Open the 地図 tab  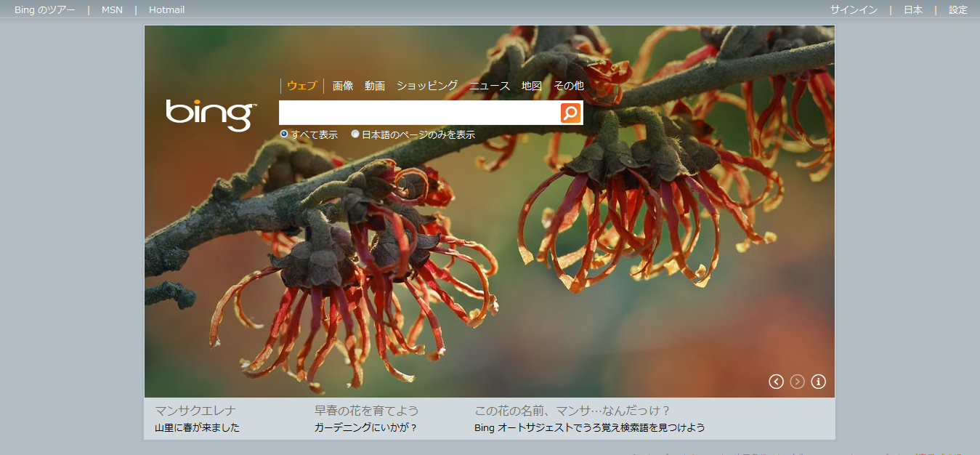pyautogui.click(x=532, y=86)
